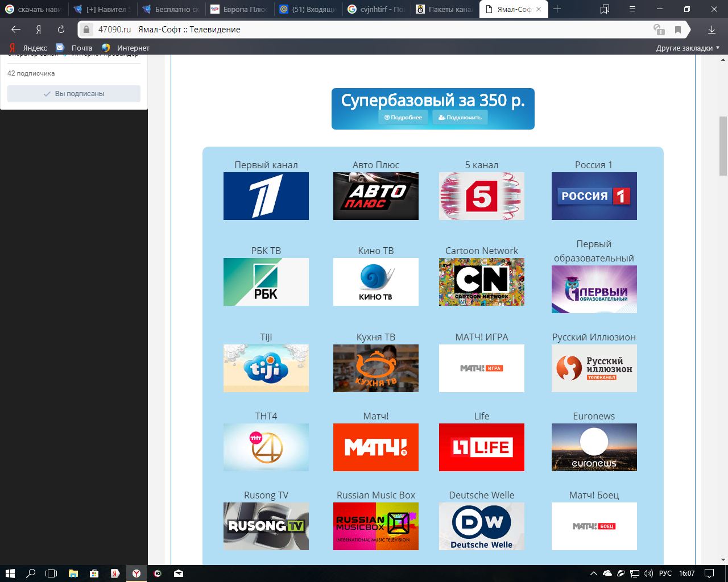Click the 'Подробнее' button under Супербазовый
The height and width of the screenshot is (582, 728).
(x=403, y=117)
